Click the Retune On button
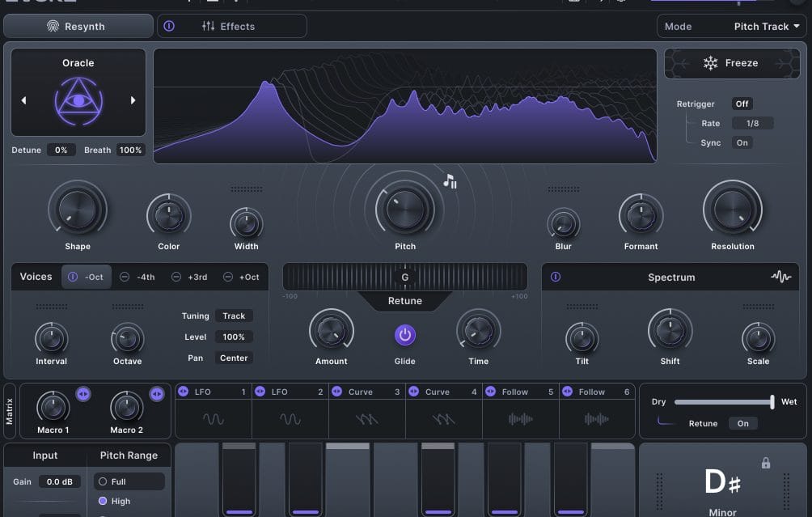Image resolution: width=812 pixels, height=517 pixels. [x=742, y=423]
